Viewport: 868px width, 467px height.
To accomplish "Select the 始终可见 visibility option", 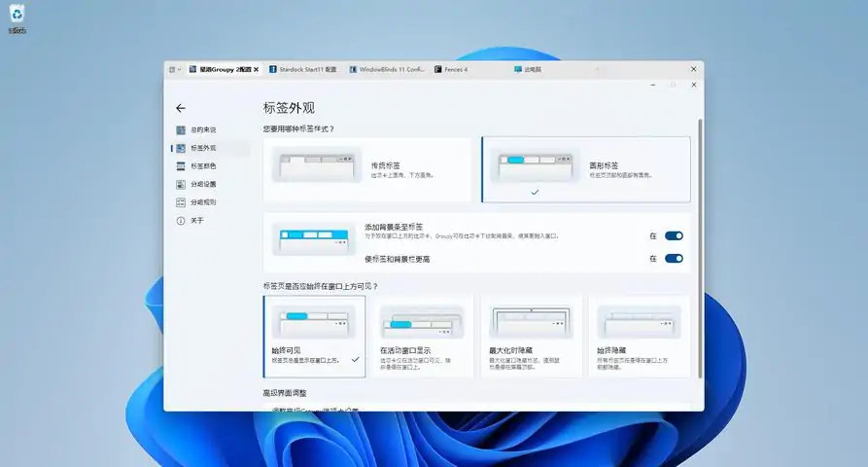I will pyautogui.click(x=314, y=336).
